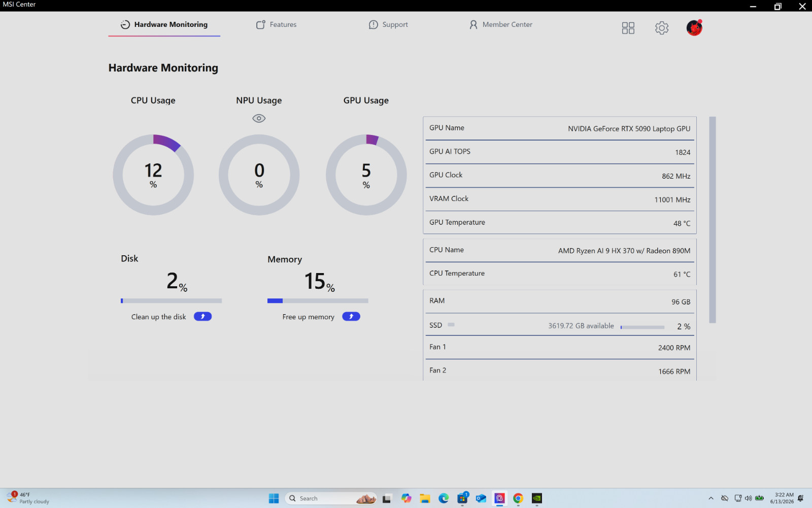Open the Windows Start menu
812x508 pixels.
pos(274,498)
